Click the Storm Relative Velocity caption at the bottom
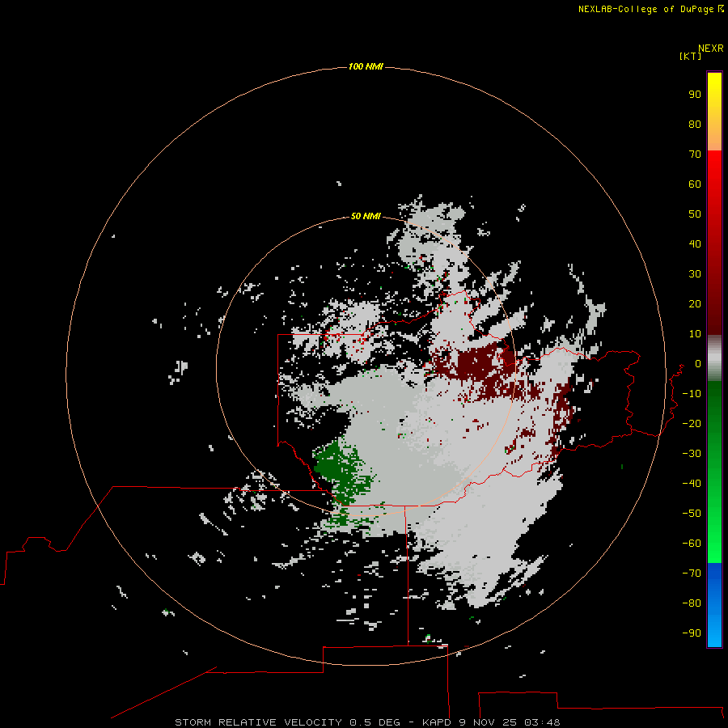The image size is (728, 728). (x=367, y=722)
